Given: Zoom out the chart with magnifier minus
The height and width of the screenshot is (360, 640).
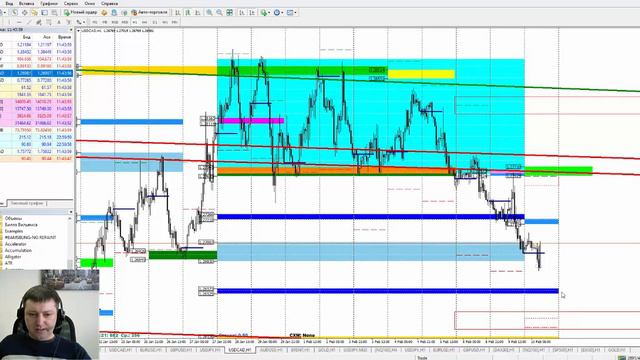Looking at the screenshot, I should [219, 13].
